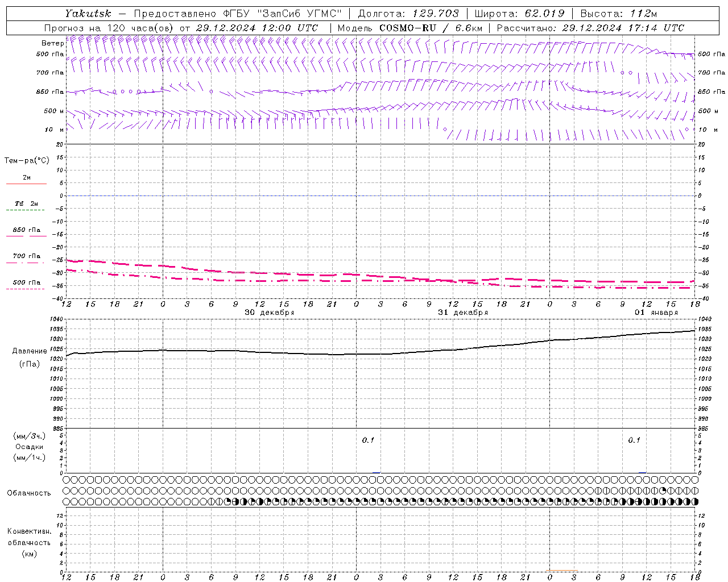Click the Широта: 62.019 header field
The image size is (728, 582).
click(x=519, y=13)
